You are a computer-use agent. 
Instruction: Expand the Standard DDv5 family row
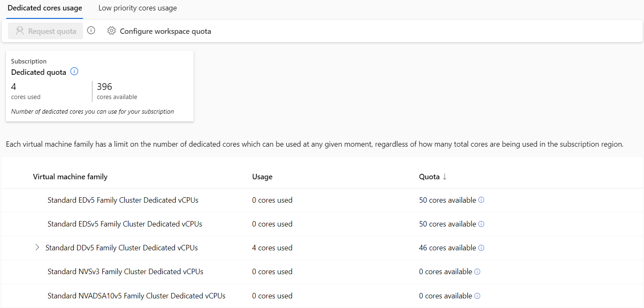(37, 247)
